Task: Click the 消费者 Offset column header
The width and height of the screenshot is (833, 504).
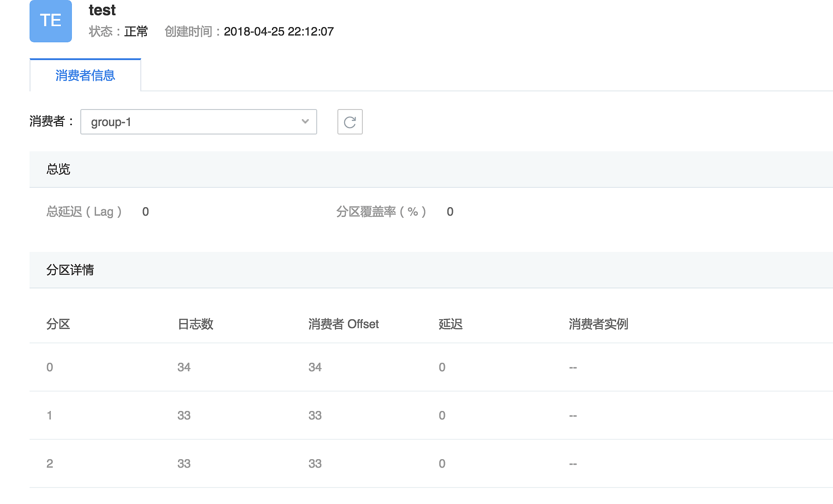Action: pos(343,324)
